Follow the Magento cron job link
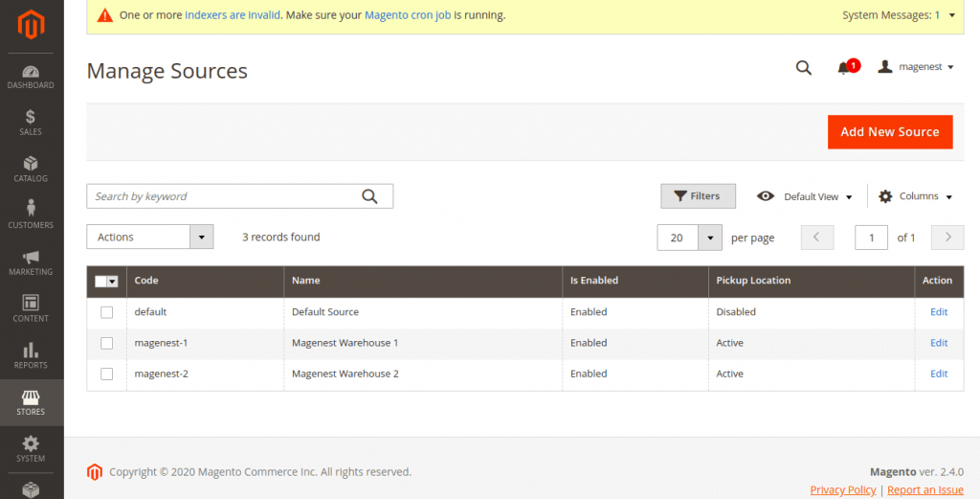This screenshot has width=980, height=499. pos(408,15)
